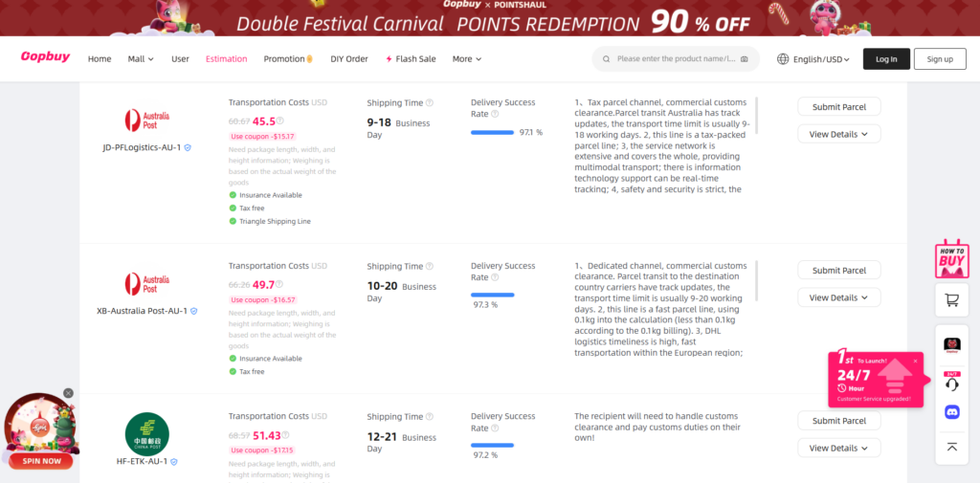Image resolution: width=980 pixels, height=483 pixels.
Task: Click the customer service headset icon
Action: [951, 382]
